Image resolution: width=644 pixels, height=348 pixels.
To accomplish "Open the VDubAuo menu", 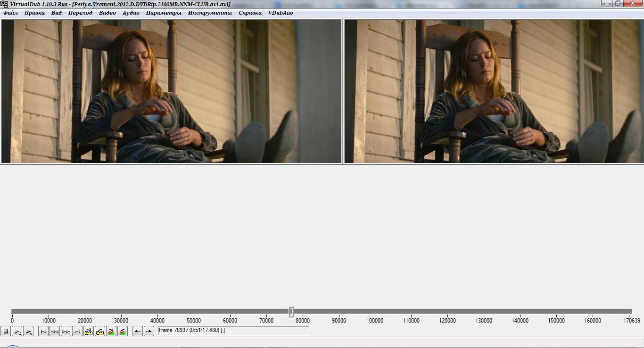I will pos(281,13).
